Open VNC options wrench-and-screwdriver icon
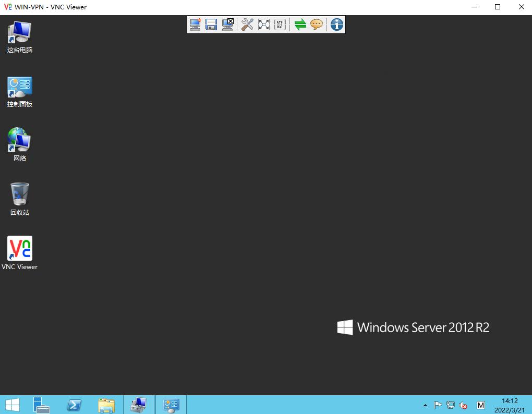The image size is (532, 414). click(x=247, y=25)
